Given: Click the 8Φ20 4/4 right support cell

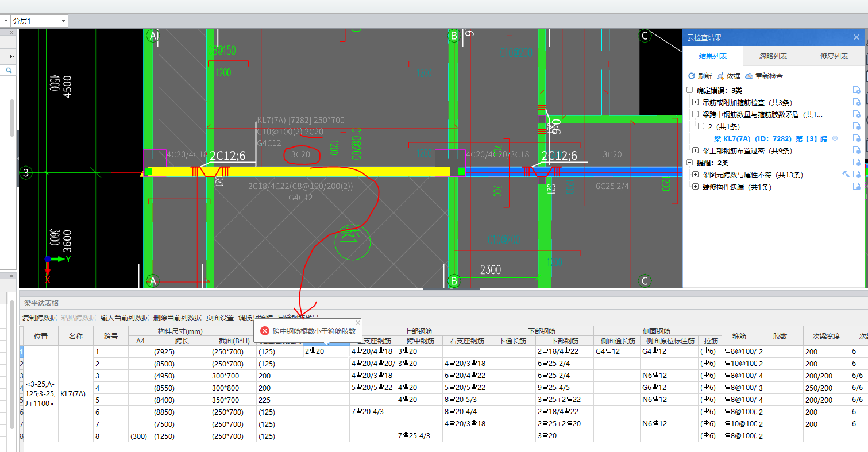Looking at the screenshot, I should [466, 411].
